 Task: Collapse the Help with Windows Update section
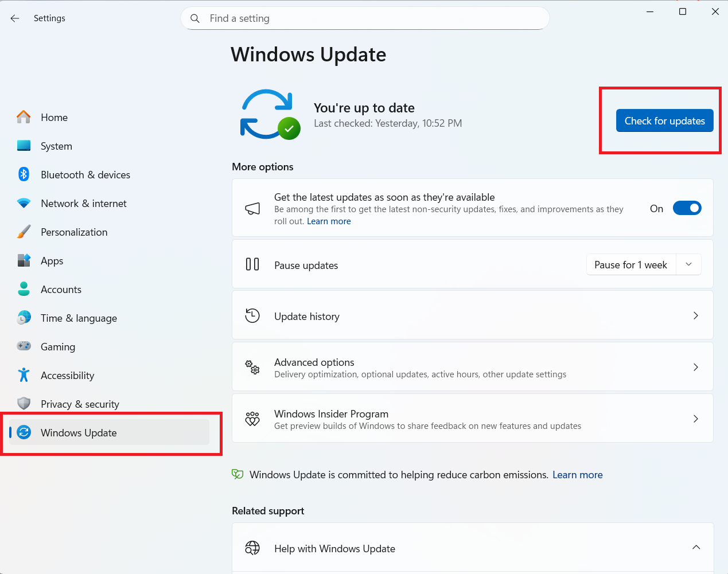[696, 548]
